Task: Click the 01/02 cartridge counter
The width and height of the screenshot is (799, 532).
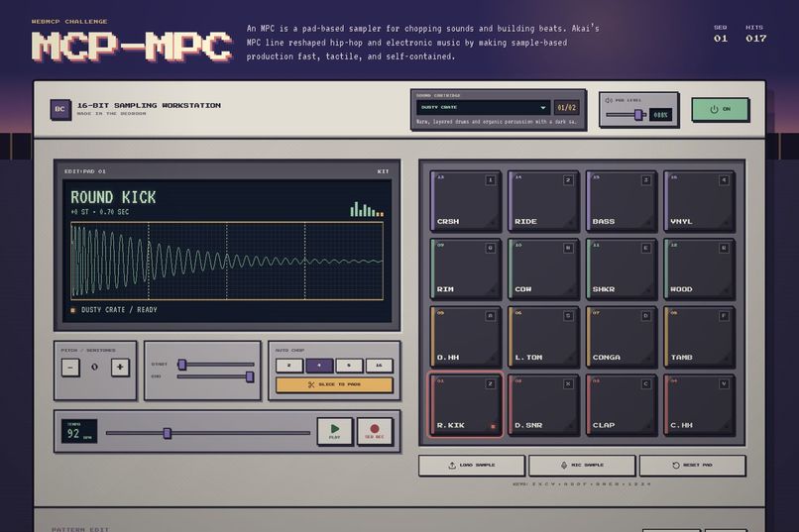Action: click(x=566, y=107)
